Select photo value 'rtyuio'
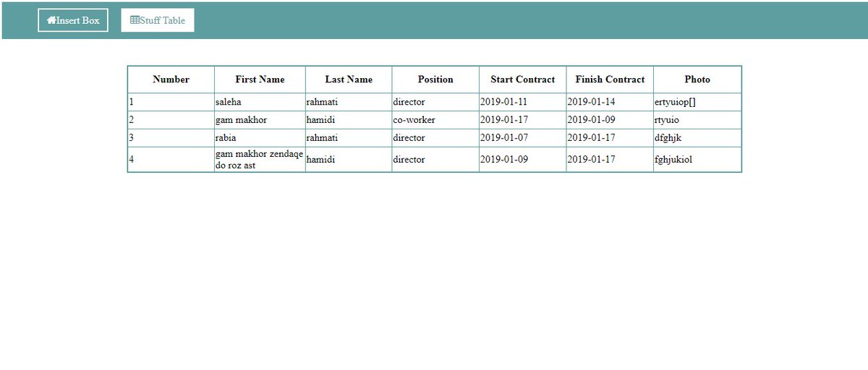 tap(697, 120)
